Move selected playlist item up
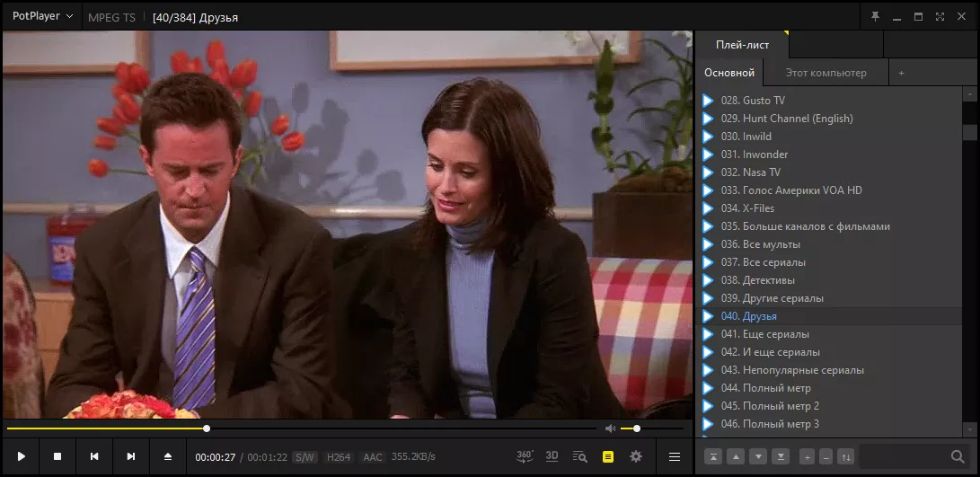The height and width of the screenshot is (477, 980). click(x=736, y=457)
